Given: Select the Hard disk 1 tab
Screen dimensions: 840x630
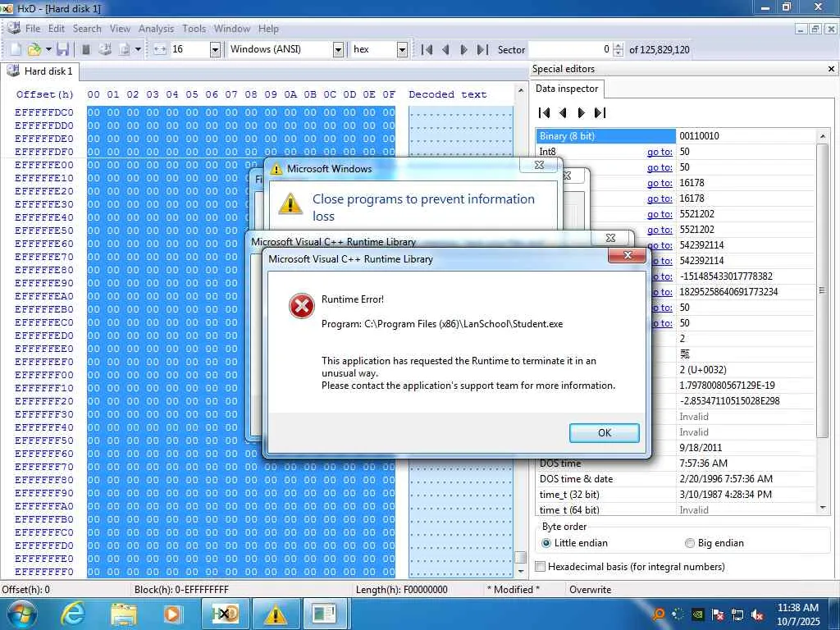Looking at the screenshot, I should click(40, 71).
